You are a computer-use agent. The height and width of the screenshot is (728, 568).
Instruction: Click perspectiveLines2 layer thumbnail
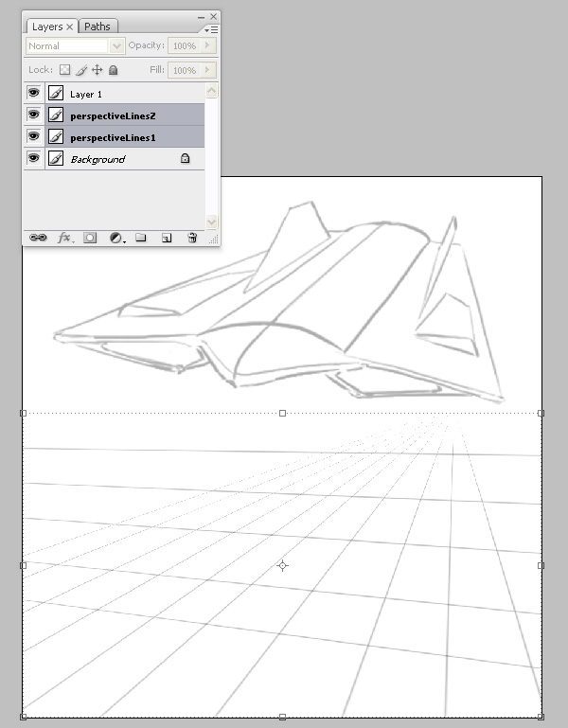click(x=56, y=115)
